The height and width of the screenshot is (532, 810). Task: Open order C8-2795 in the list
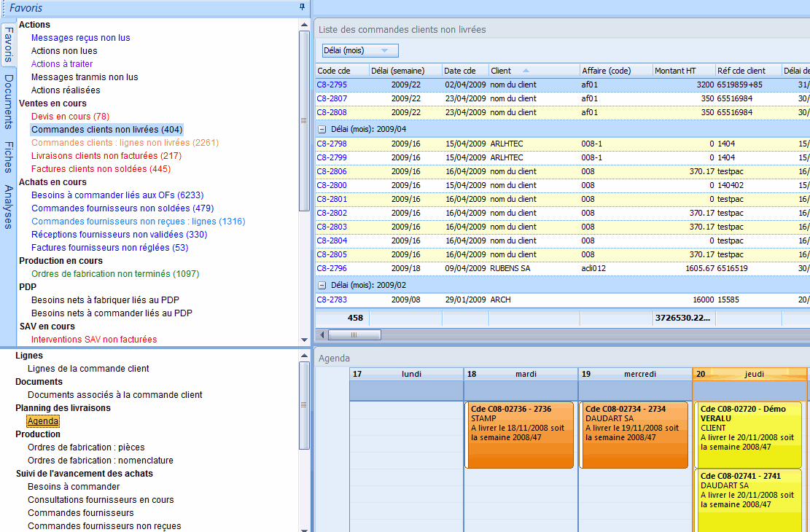click(332, 85)
